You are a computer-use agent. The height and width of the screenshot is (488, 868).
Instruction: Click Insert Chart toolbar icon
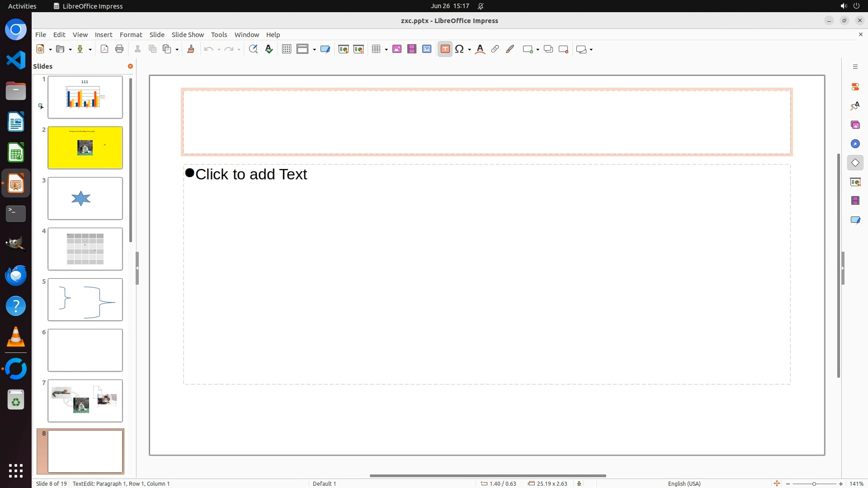click(427, 49)
